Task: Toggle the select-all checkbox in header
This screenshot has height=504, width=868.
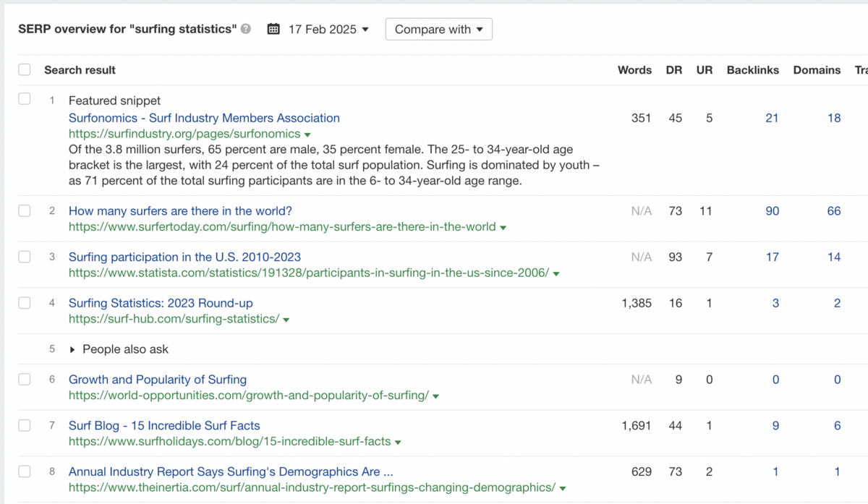Action: [x=25, y=70]
